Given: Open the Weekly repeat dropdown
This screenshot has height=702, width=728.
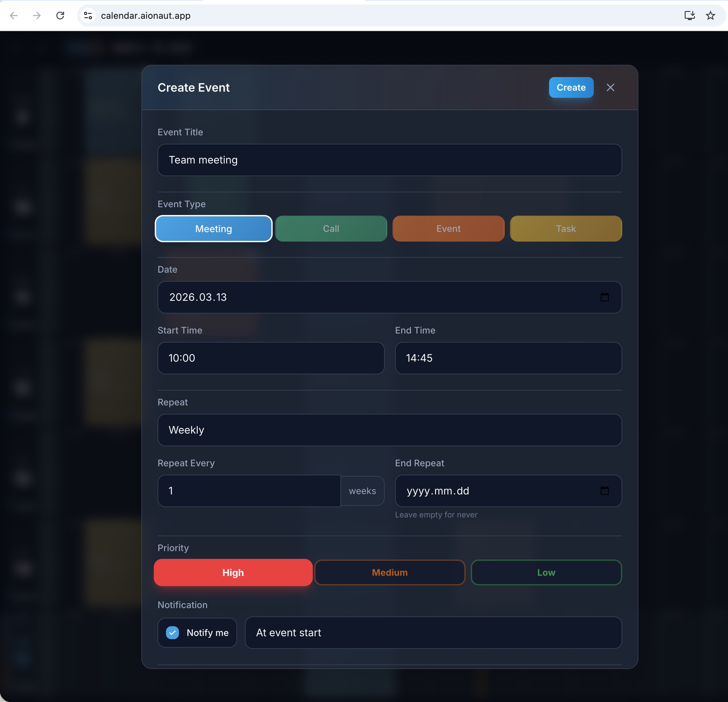Looking at the screenshot, I should (x=389, y=430).
